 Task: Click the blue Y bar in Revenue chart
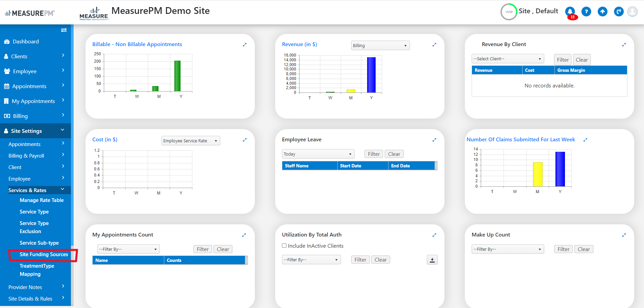[371, 75]
